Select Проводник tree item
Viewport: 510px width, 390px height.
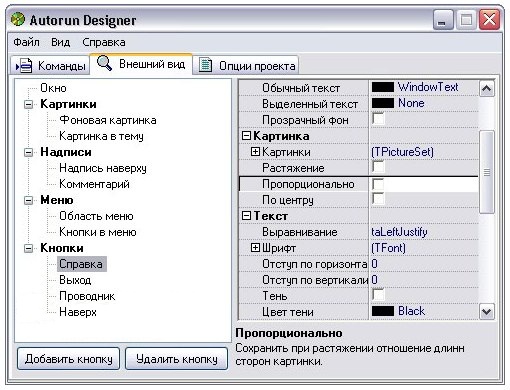tap(87, 296)
